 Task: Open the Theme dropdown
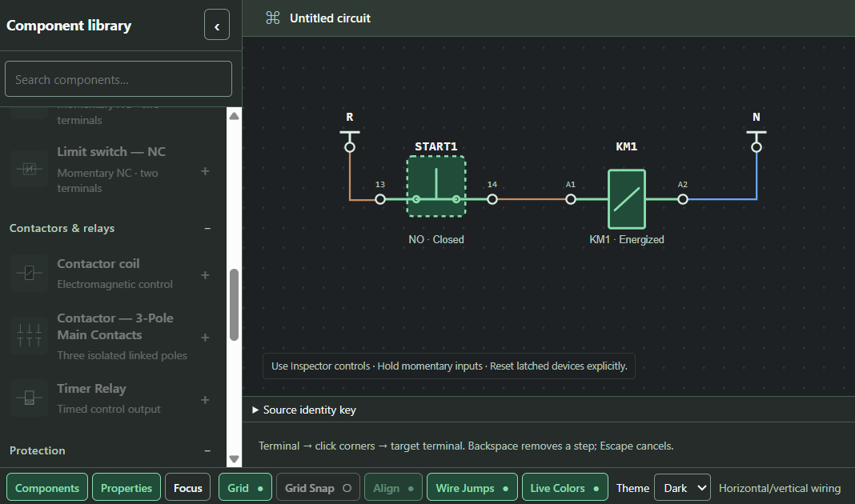(682, 487)
